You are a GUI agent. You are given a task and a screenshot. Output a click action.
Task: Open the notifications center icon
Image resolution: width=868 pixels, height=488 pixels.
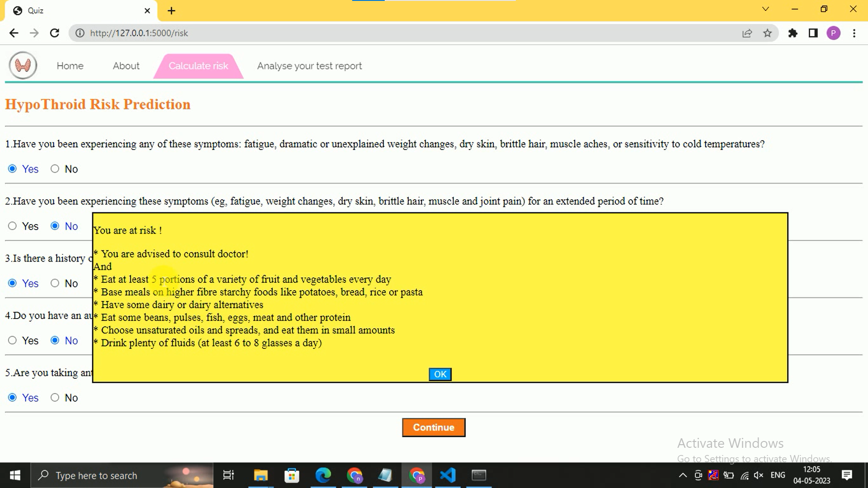[x=847, y=475]
